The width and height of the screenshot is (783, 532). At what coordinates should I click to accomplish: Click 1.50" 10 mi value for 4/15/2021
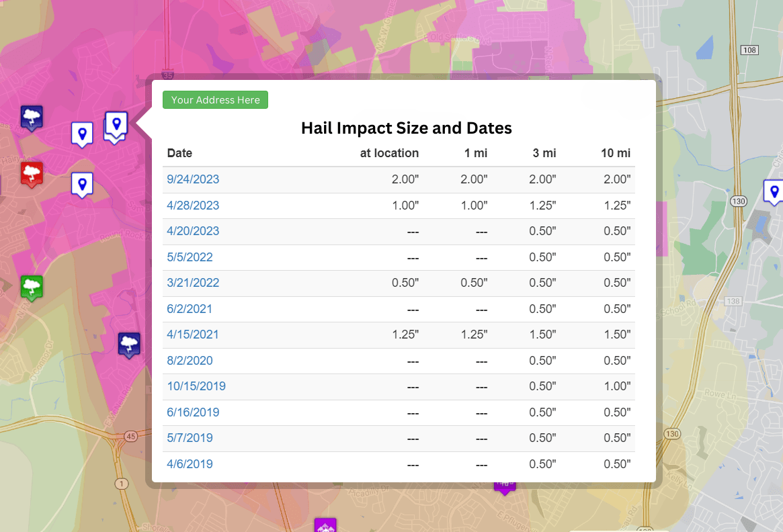coord(617,335)
